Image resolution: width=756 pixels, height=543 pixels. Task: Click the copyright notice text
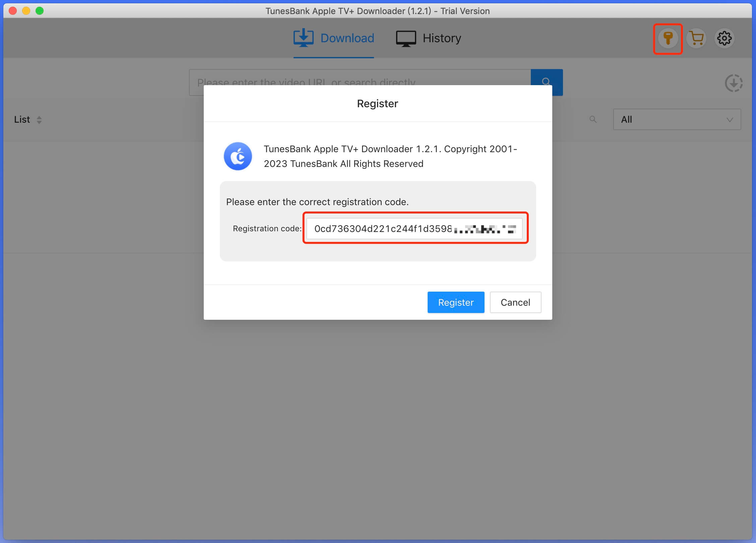(390, 156)
